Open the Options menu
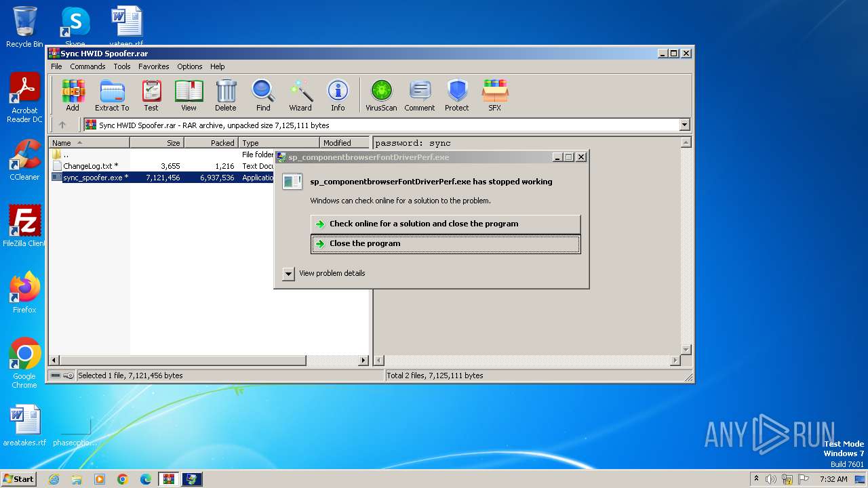 (190, 66)
